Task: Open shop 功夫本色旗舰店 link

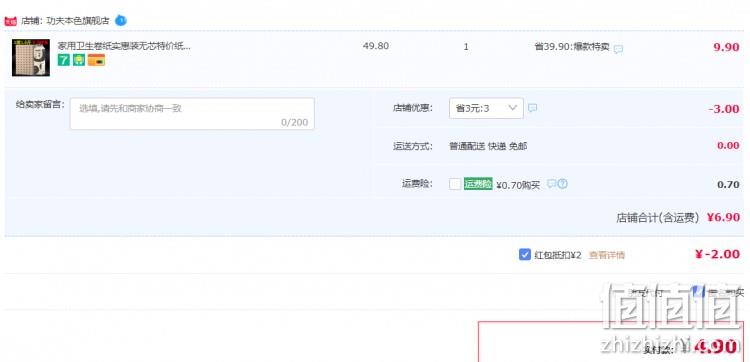Action: [77, 21]
